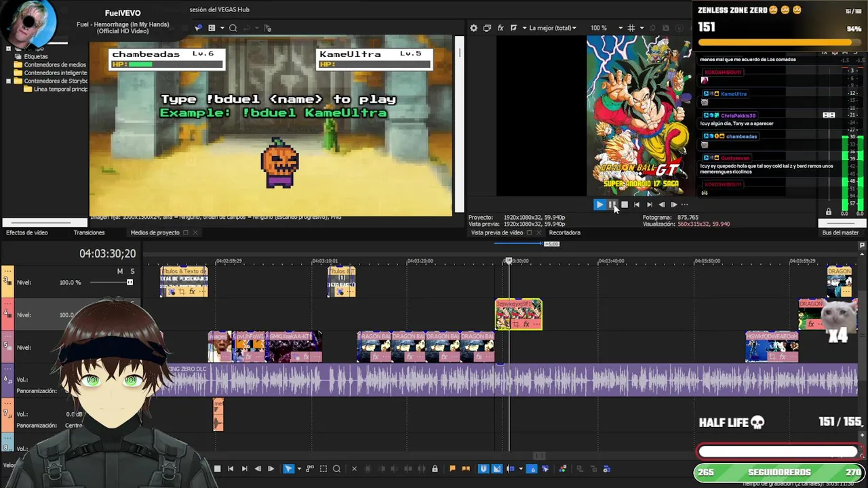
Task: Switch to Recortadora tab
Action: tap(565, 232)
